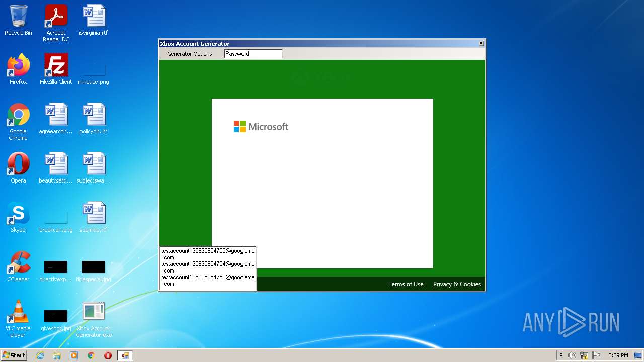
Task: Open Opera from the taskbar
Action: [108, 355]
